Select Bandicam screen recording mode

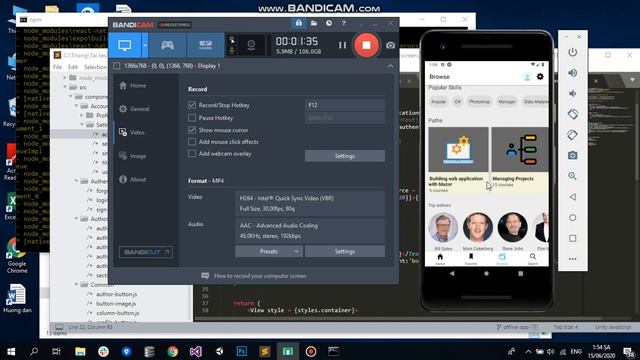pos(125,45)
